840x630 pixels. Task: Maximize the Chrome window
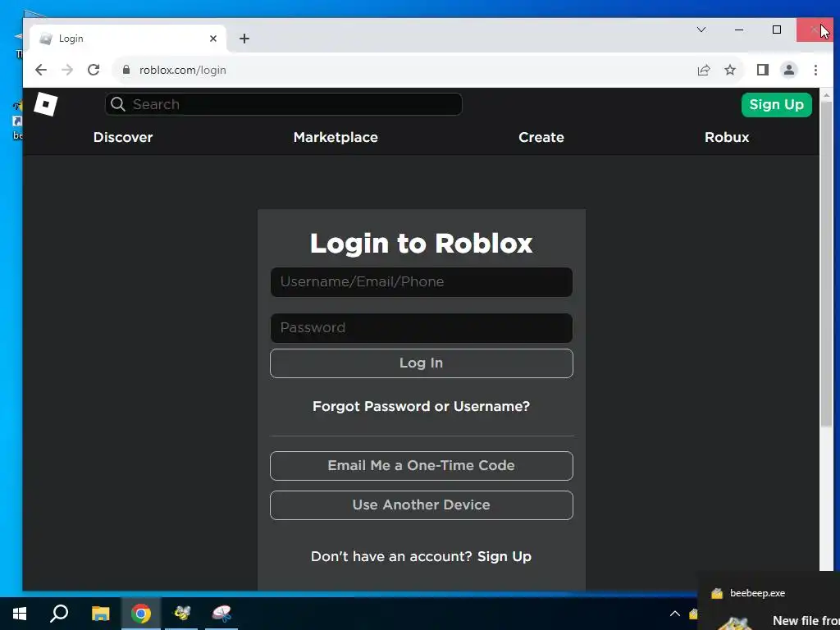(777, 30)
